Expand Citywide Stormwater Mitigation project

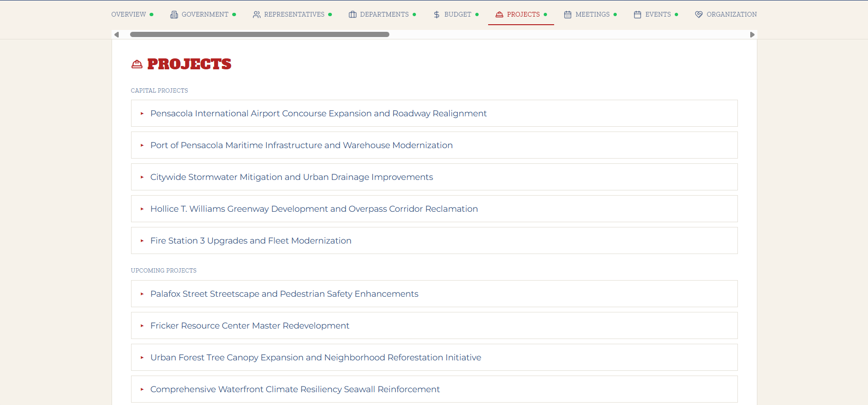[434, 177]
